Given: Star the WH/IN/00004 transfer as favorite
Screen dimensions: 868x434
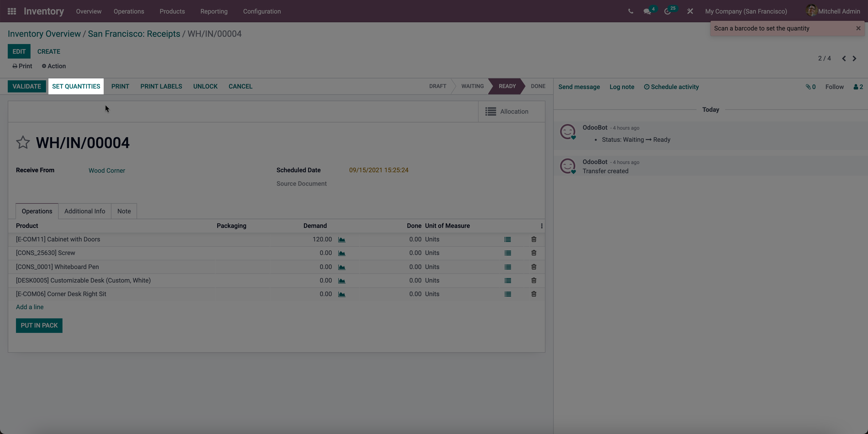Looking at the screenshot, I should click(23, 142).
